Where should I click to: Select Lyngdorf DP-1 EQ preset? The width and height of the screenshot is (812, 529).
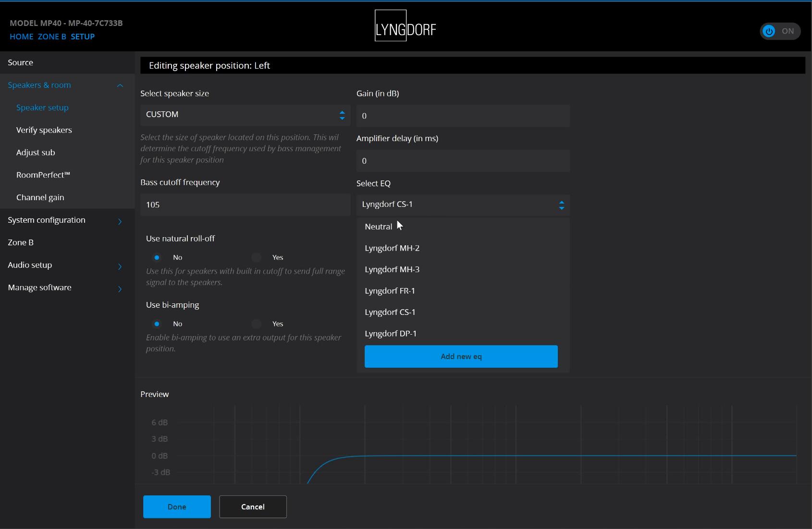pos(390,334)
